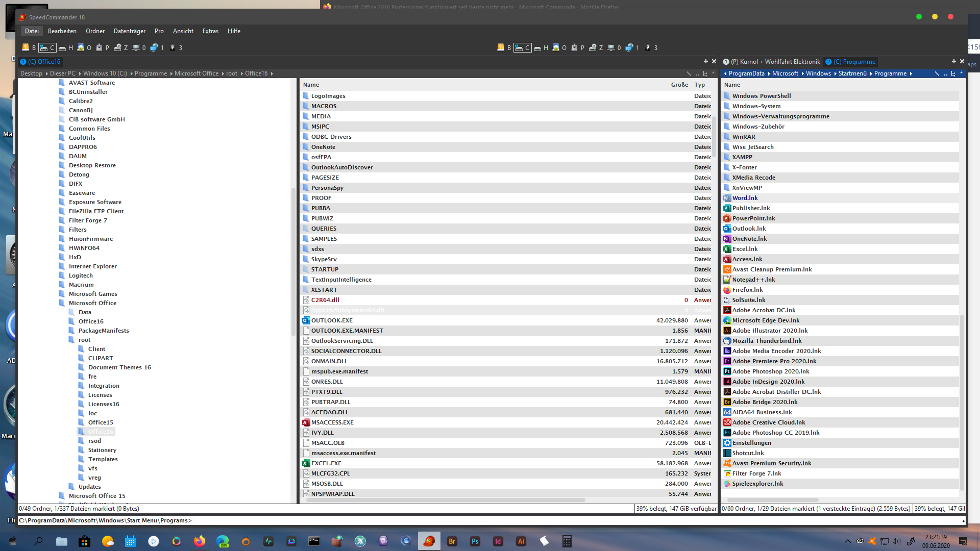Open Extras menu

[x=210, y=31]
